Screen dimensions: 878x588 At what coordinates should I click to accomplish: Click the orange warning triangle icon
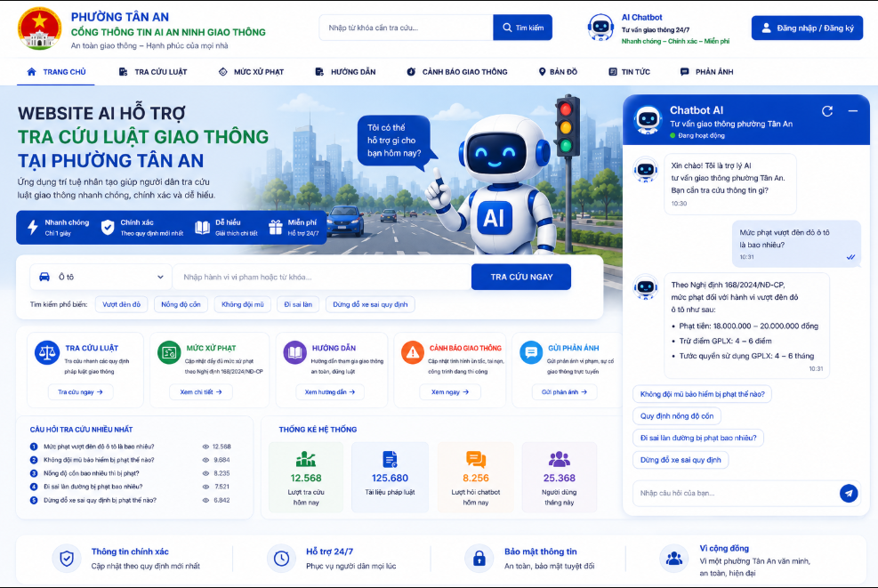(x=413, y=353)
